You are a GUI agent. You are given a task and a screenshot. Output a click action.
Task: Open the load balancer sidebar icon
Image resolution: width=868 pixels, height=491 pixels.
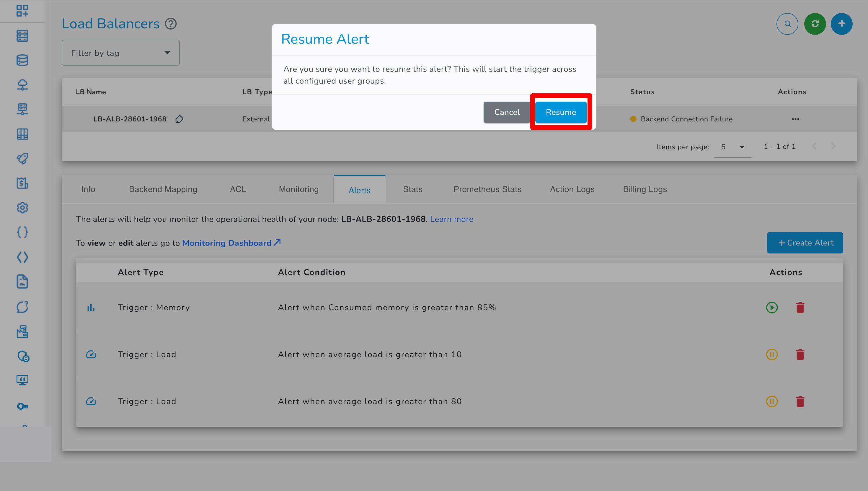coord(22,109)
